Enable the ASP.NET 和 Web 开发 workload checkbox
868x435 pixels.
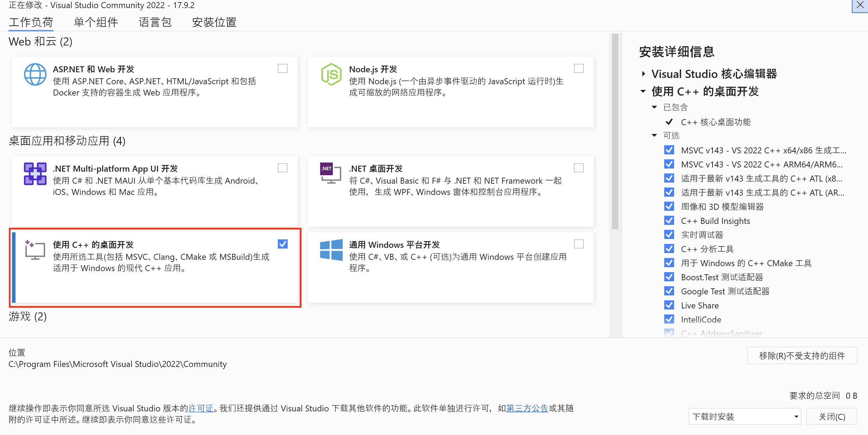coord(282,68)
